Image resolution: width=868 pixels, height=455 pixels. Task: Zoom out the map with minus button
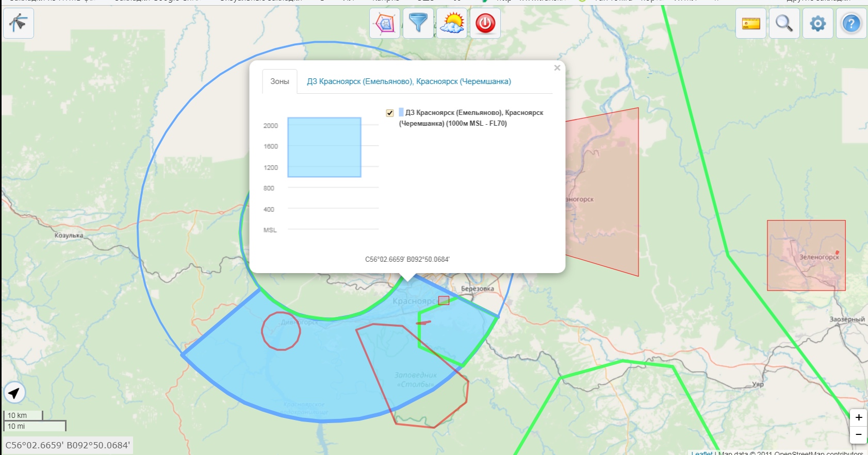[x=858, y=434]
